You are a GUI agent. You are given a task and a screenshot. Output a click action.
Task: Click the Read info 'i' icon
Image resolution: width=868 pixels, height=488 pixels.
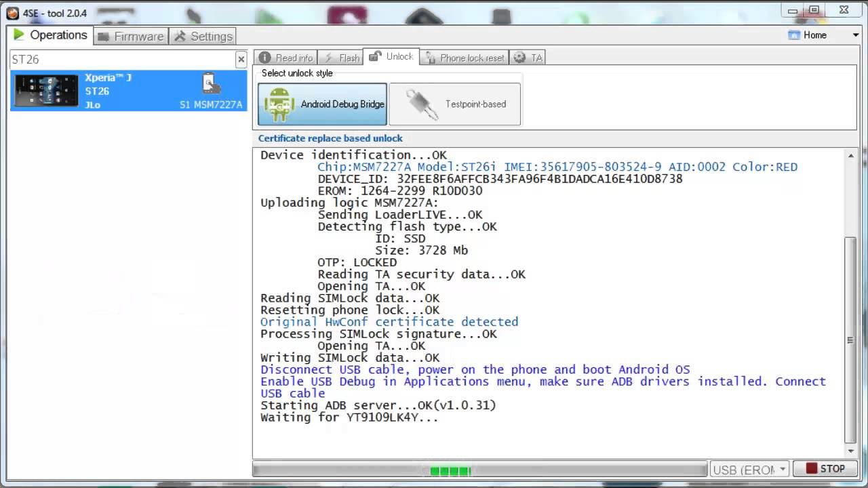coord(264,58)
